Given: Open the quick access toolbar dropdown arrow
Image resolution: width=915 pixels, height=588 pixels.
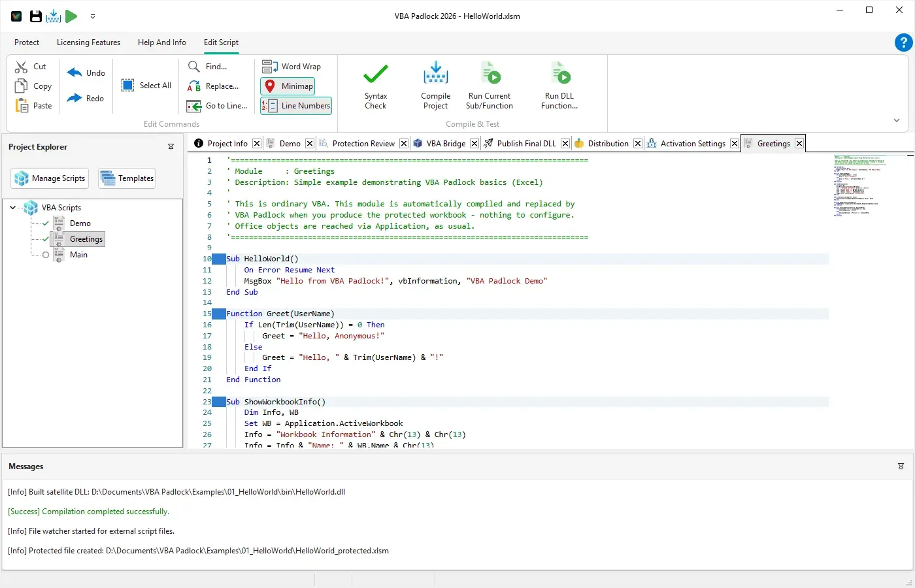Looking at the screenshot, I should 93,16.
